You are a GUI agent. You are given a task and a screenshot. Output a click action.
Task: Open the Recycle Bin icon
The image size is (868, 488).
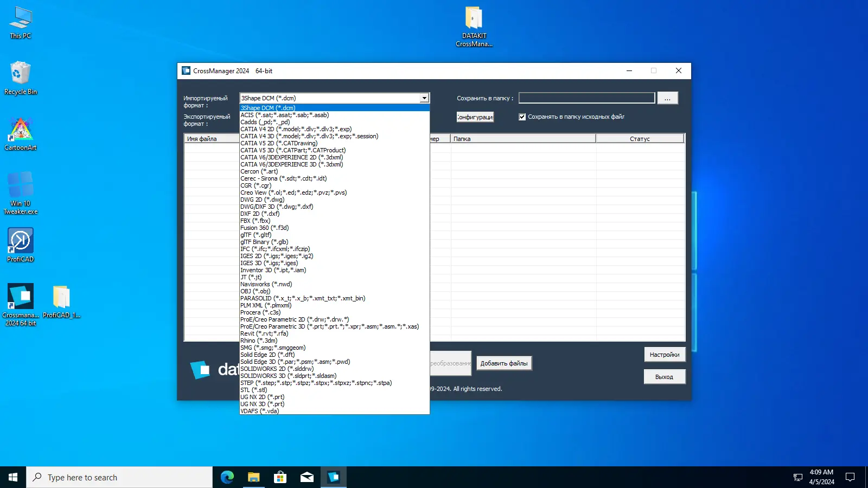tap(21, 78)
